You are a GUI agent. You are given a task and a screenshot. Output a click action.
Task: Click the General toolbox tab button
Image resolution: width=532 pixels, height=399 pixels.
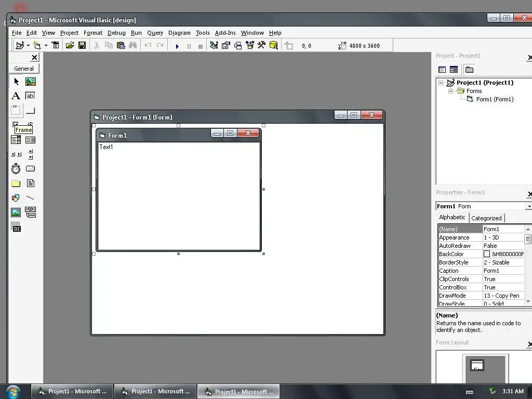click(24, 69)
